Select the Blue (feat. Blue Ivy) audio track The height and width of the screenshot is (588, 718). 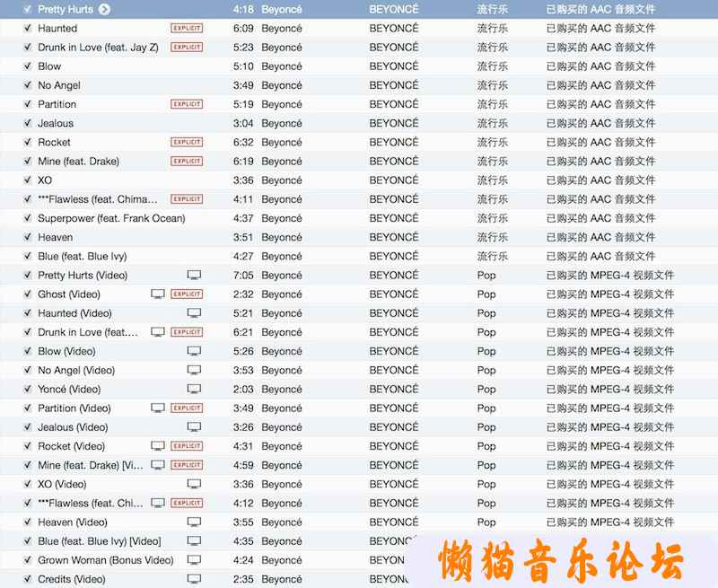(x=83, y=257)
